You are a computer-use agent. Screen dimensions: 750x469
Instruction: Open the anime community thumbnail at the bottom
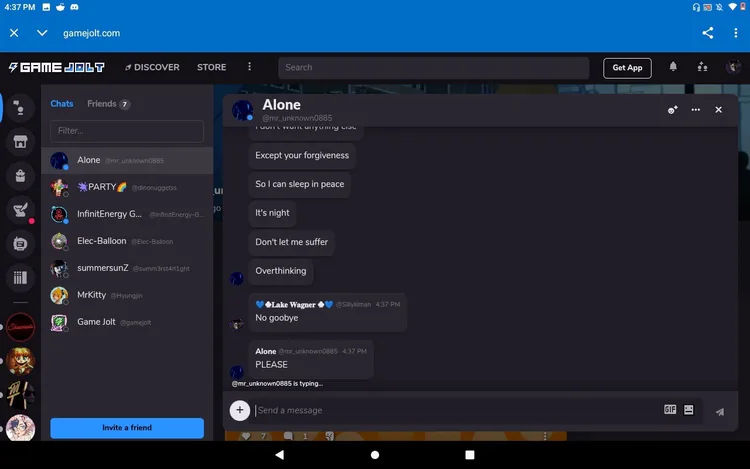click(20, 427)
